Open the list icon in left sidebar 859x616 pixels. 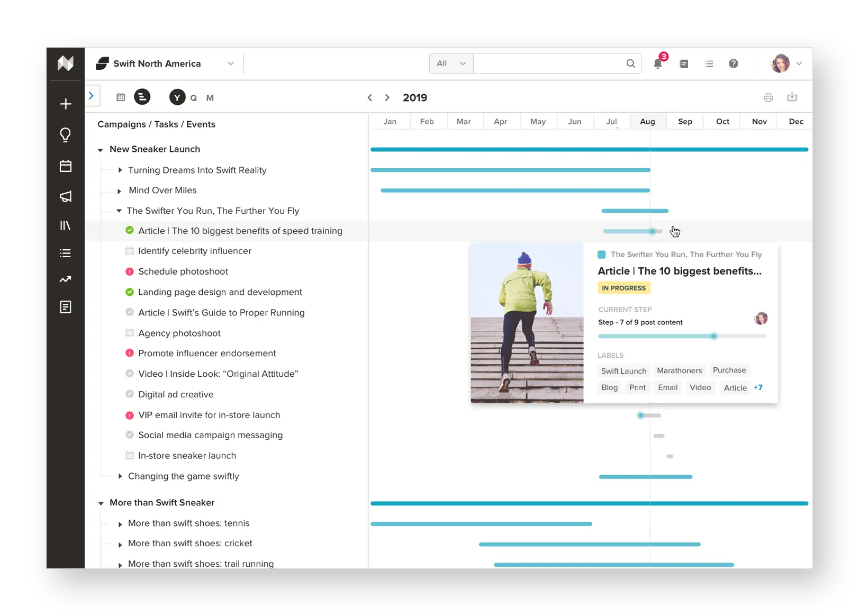[x=66, y=253]
